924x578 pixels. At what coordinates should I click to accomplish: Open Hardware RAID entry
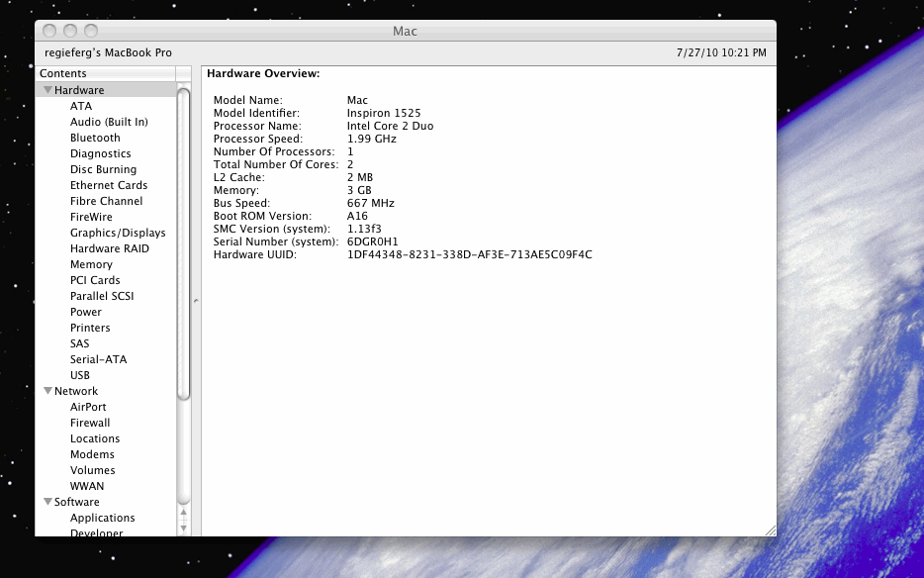coord(110,248)
